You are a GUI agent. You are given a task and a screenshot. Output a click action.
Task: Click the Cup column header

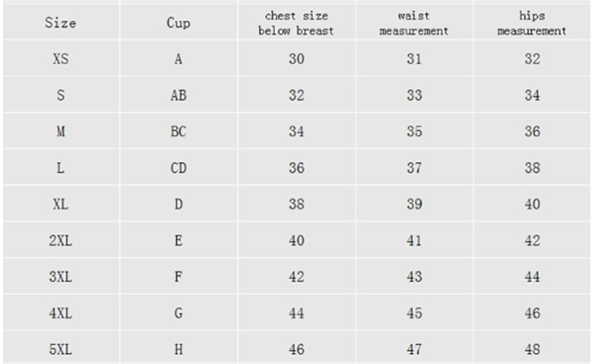[178, 24]
